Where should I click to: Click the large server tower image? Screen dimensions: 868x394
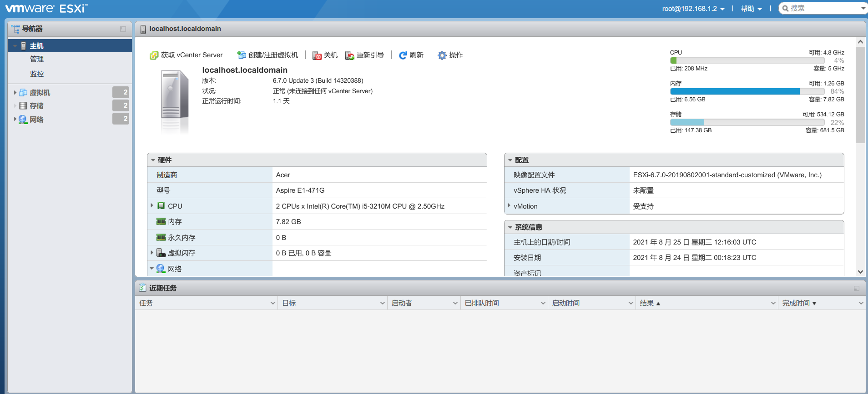pyautogui.click(x=175, y=101)
